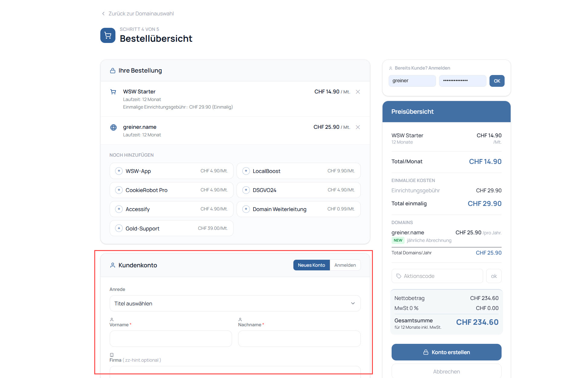This screenshot has height=378, width=588.
Task: Add Accessify using its plus icon
Action: pos(119,209)
